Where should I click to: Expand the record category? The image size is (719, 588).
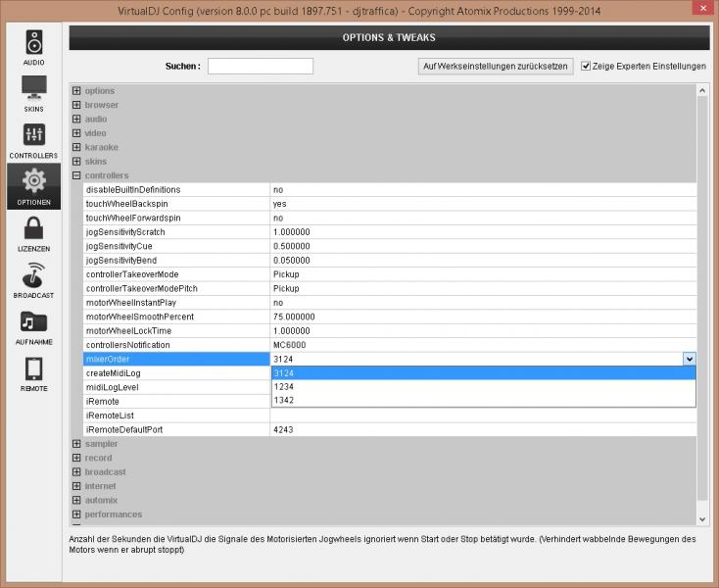click(x=76, y=458)
